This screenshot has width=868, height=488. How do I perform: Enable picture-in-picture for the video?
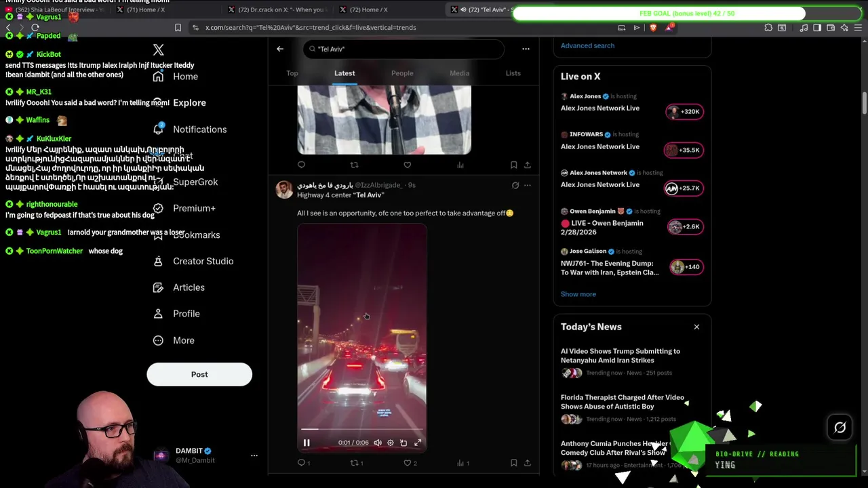403,443
